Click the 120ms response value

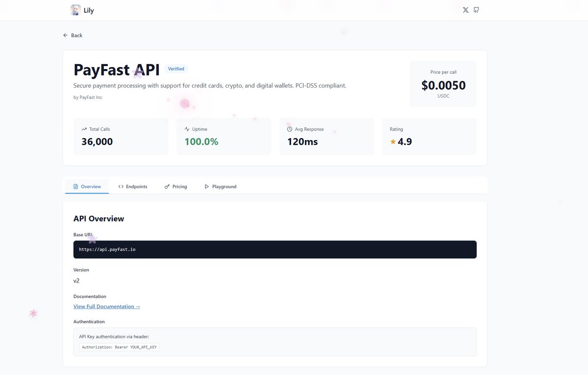[302, 142]
